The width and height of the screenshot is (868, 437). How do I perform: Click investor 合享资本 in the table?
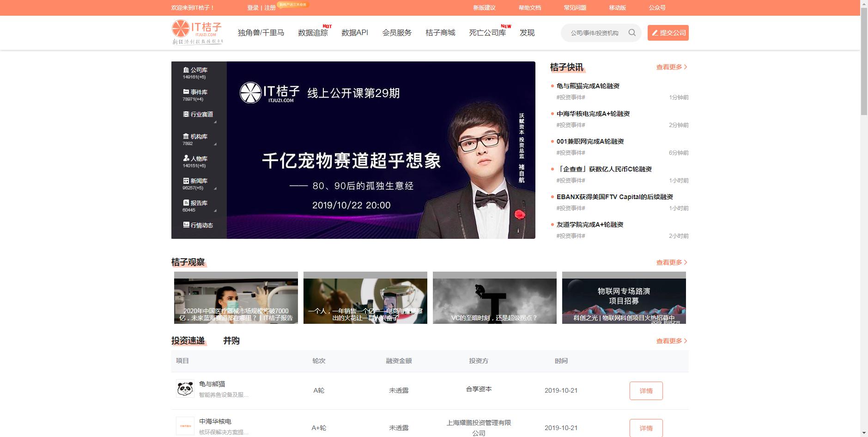click(479, 389)
